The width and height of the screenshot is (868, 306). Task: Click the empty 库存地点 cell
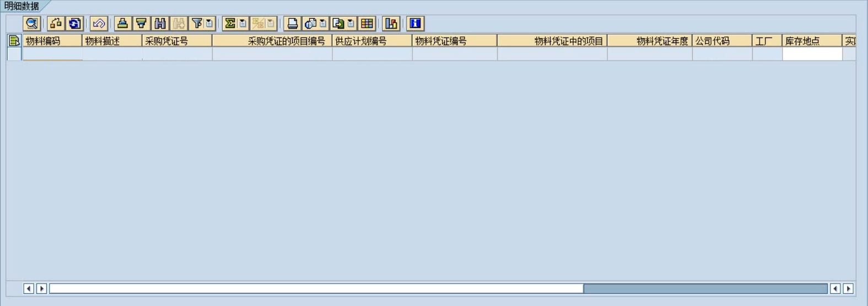(x=812, y=54)
